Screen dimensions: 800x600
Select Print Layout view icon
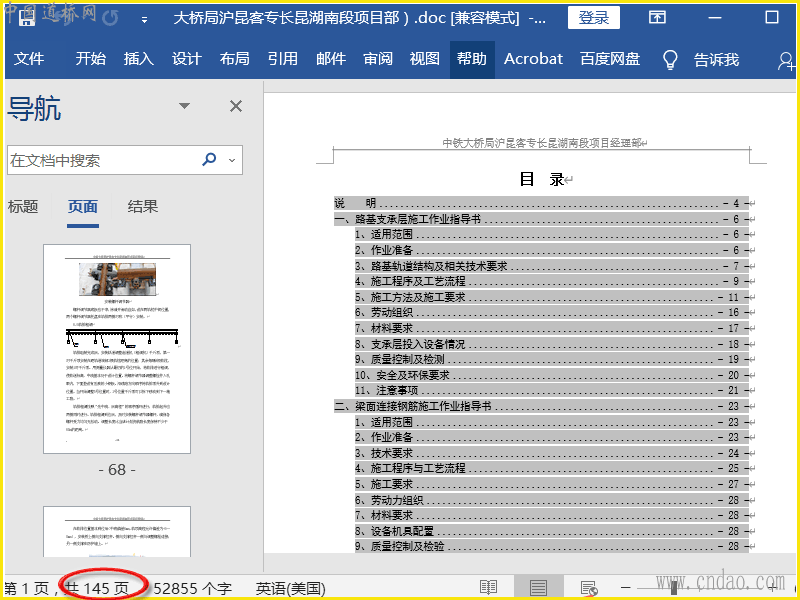click(x=538, y=588)
